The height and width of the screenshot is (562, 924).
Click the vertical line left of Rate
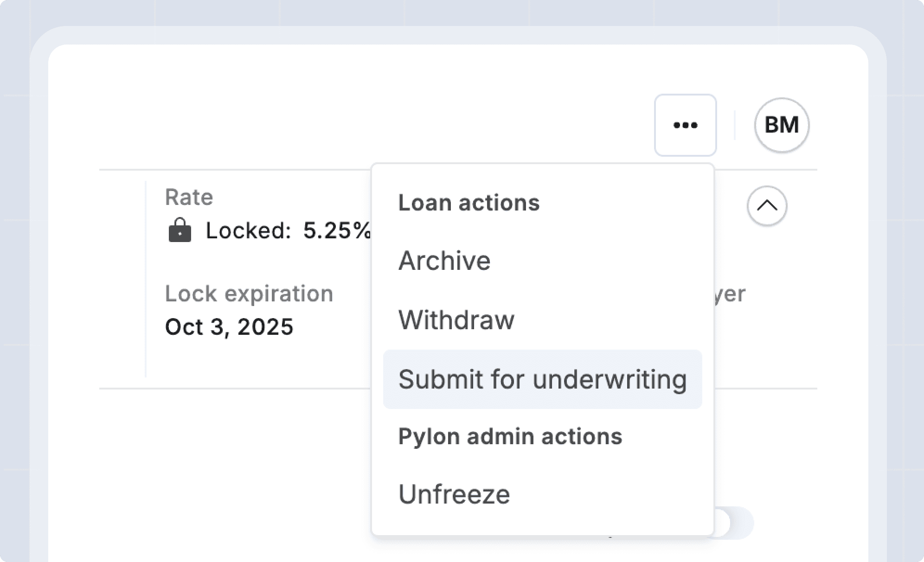pos(146,278)
